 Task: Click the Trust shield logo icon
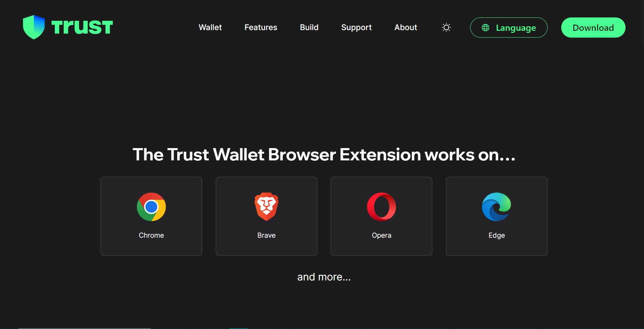click(x=34, y=27)
